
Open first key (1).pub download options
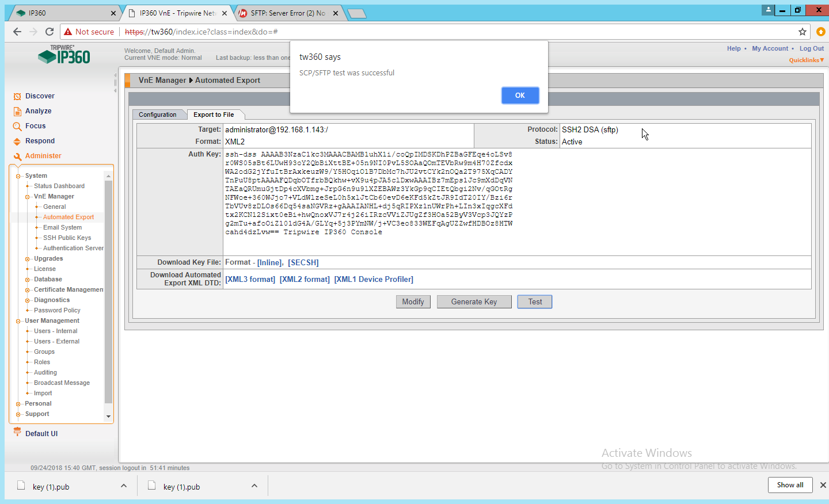point(124,486)
